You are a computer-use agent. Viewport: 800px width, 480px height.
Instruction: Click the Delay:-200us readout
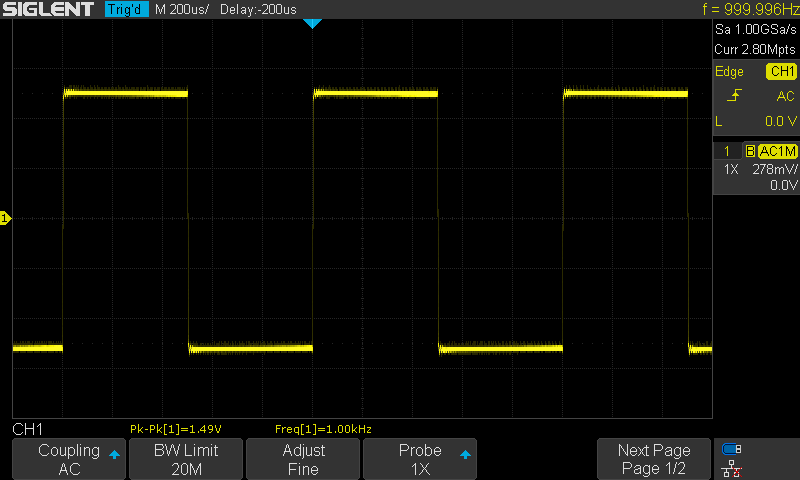click(258, 9)
